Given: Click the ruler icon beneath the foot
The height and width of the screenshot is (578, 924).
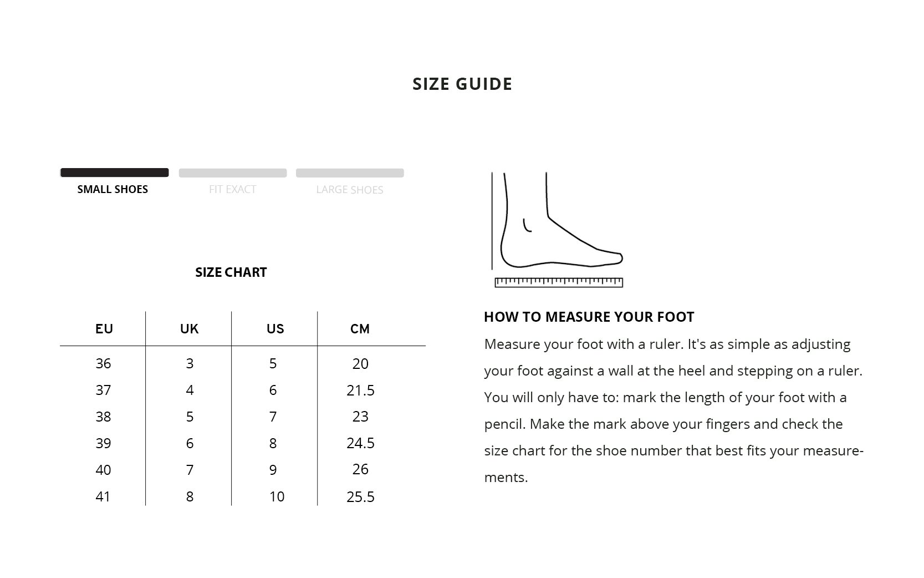Looking at the screenshot, I should pos(558,282).
